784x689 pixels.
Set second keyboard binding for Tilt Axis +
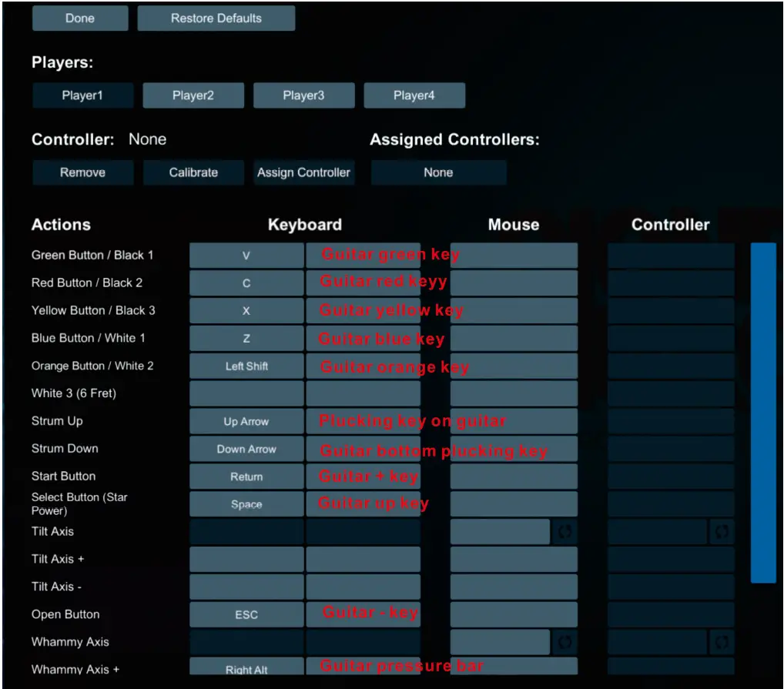tap(364, 560)
